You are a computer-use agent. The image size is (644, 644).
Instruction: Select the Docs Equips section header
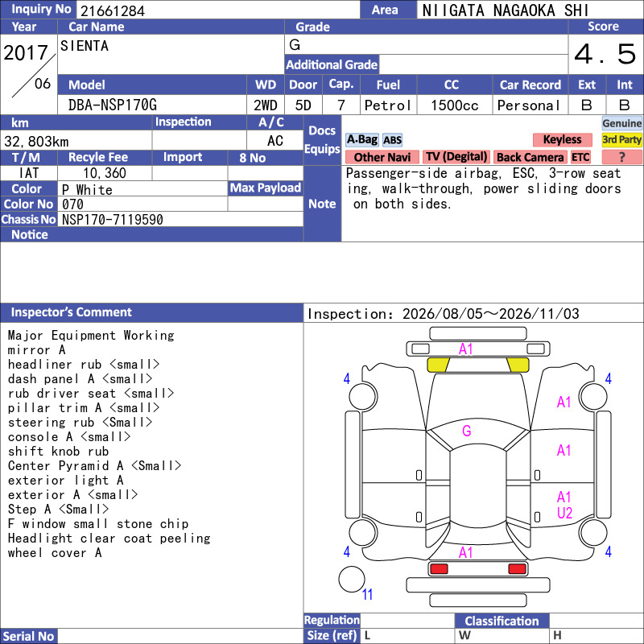(322, 140)
